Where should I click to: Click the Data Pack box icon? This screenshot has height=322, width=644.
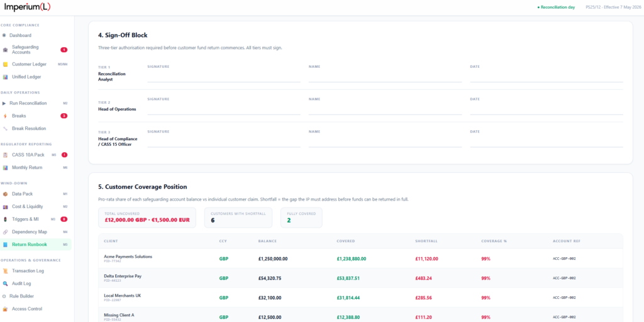5,194
